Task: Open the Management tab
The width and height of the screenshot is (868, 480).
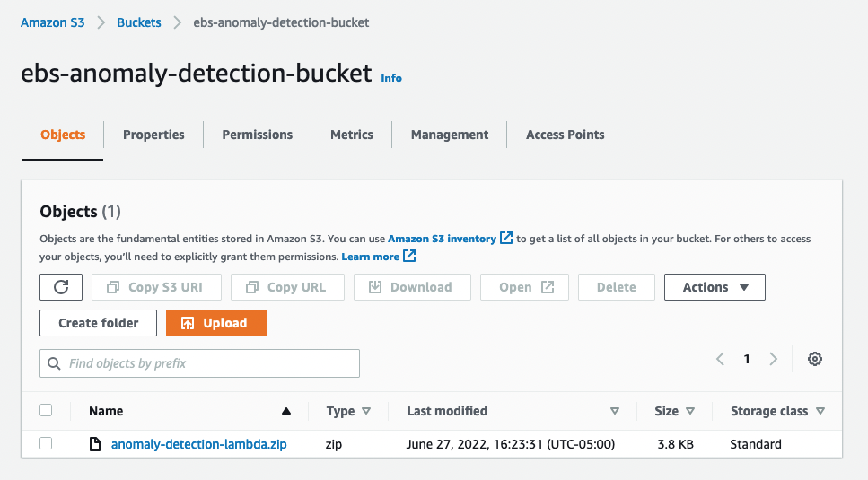Action: (x=450, y=135)
